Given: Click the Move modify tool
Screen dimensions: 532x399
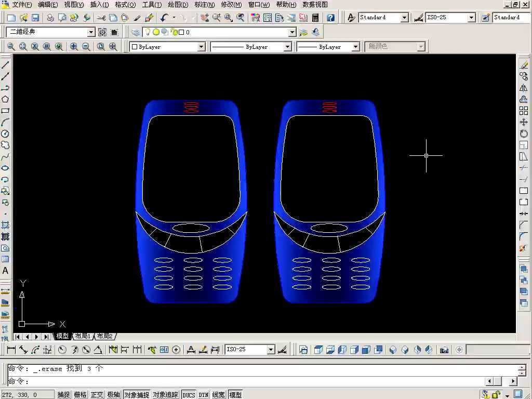Looking at the screenshot, I should pos(524,122).
